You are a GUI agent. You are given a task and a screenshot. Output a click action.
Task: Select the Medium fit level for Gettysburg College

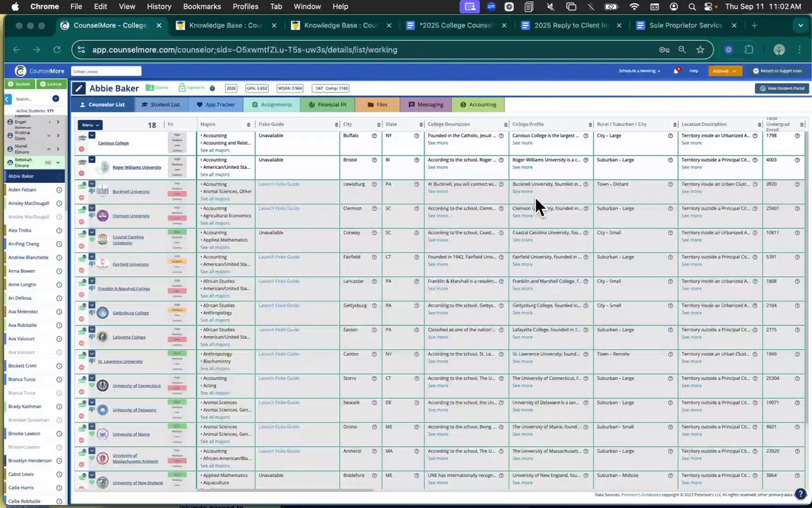(x=177, y=309)
